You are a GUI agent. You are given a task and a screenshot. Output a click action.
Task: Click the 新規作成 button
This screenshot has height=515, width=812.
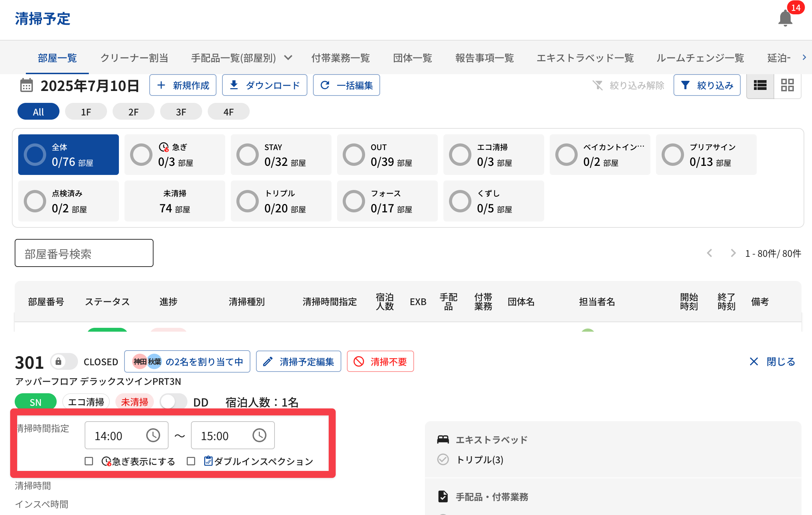click(183, 85)
